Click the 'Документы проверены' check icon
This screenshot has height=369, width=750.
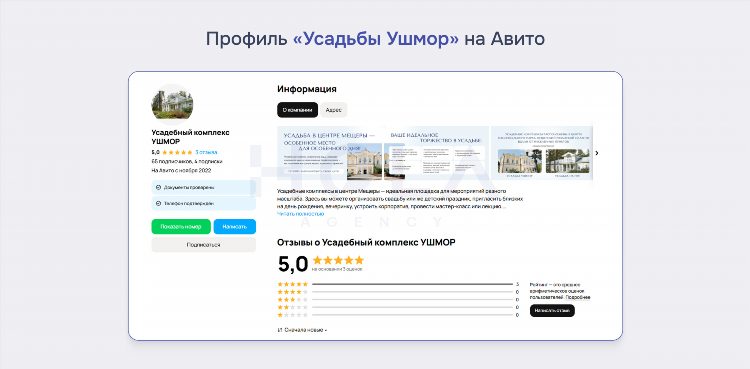coord(158,188)
